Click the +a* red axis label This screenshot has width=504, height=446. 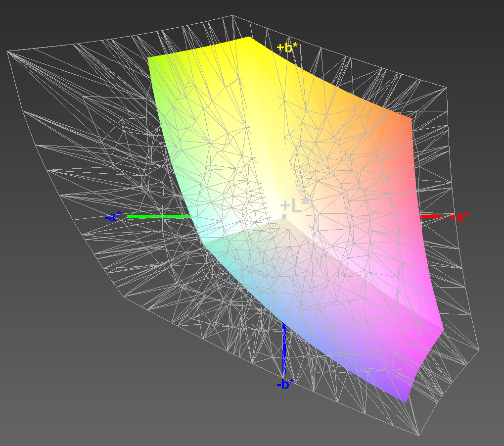[x=459, y=216]
